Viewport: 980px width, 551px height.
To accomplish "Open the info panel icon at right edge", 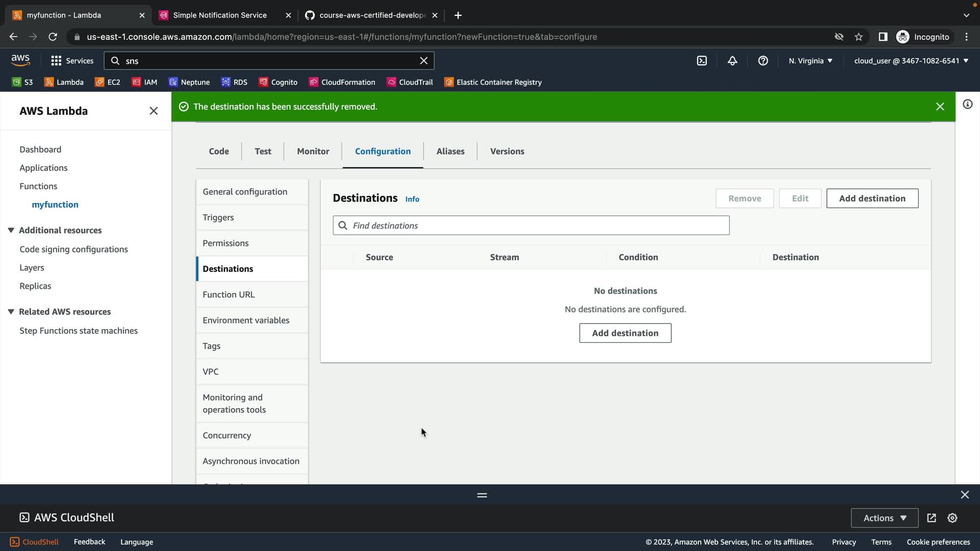I will click(x=967, y=105).
